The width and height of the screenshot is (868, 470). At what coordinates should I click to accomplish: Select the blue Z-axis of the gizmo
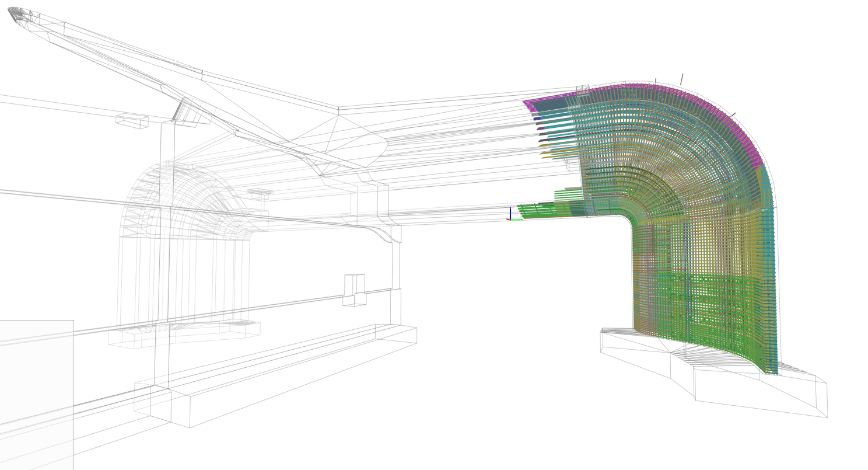510,213
